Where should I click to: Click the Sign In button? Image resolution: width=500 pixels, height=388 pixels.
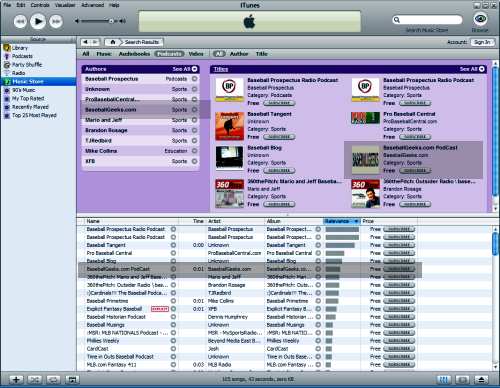482,42
